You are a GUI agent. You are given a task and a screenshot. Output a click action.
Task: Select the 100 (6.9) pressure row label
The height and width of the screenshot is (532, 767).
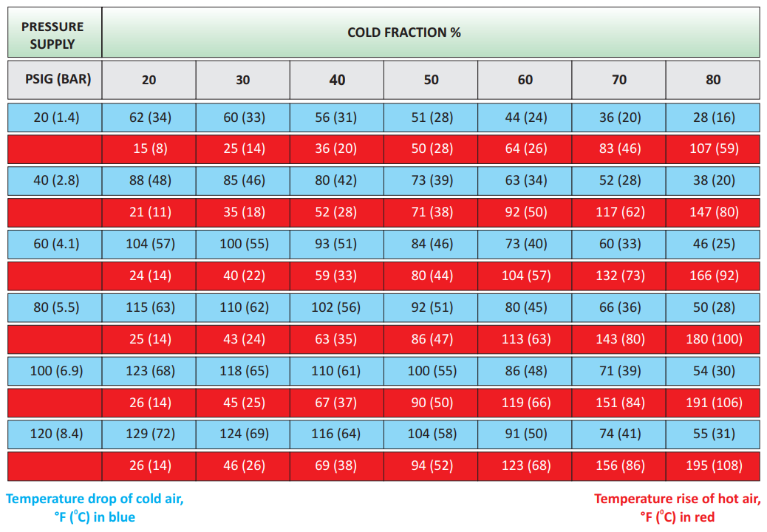[x=54, y=371]
